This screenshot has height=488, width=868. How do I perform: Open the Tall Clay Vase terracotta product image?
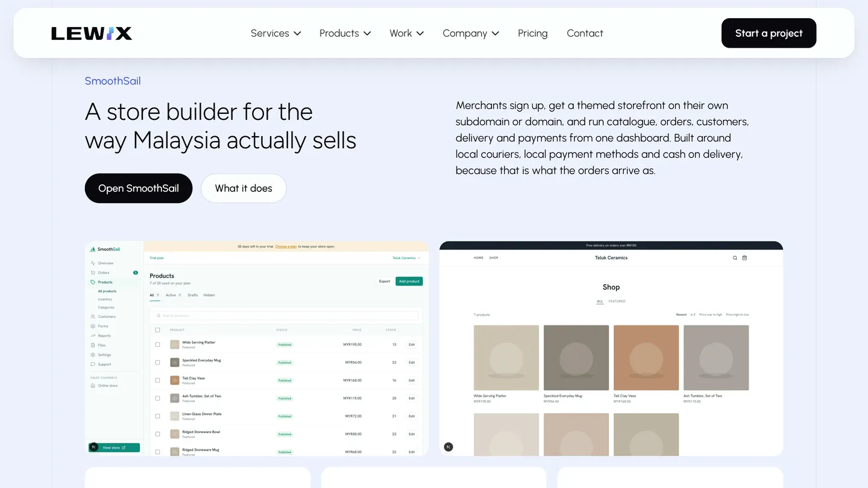coord(646,358)
